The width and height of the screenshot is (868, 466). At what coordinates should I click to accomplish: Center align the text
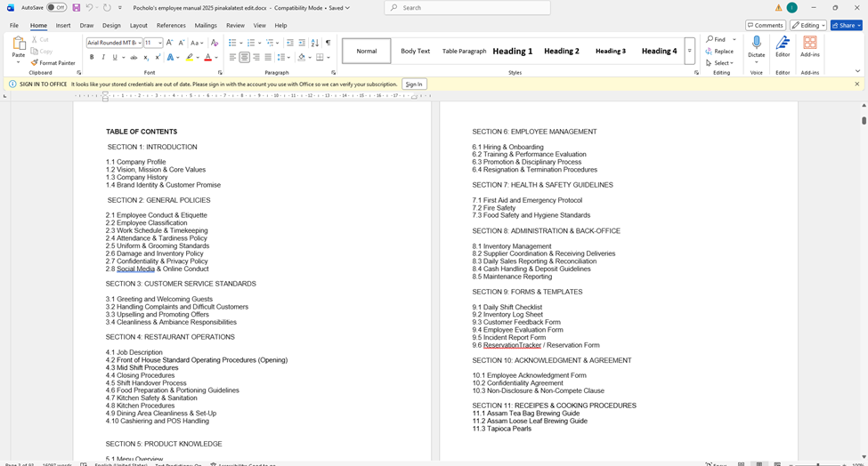pyautogui.click(x=244, y=58)
